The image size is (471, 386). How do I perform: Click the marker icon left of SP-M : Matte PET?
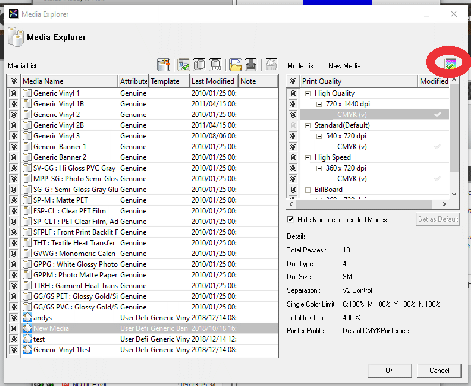(x=14, y=200)
